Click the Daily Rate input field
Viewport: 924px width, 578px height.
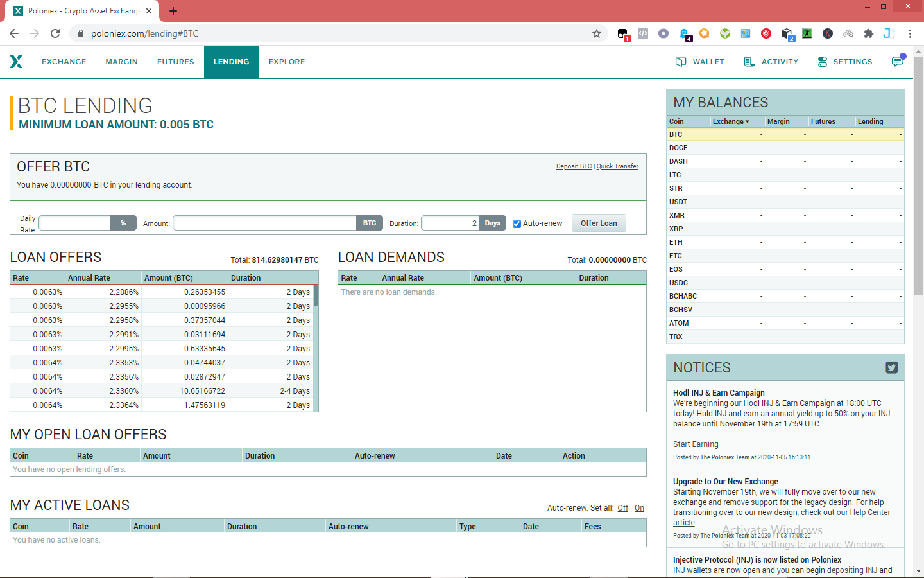click(x=74, y=223)
